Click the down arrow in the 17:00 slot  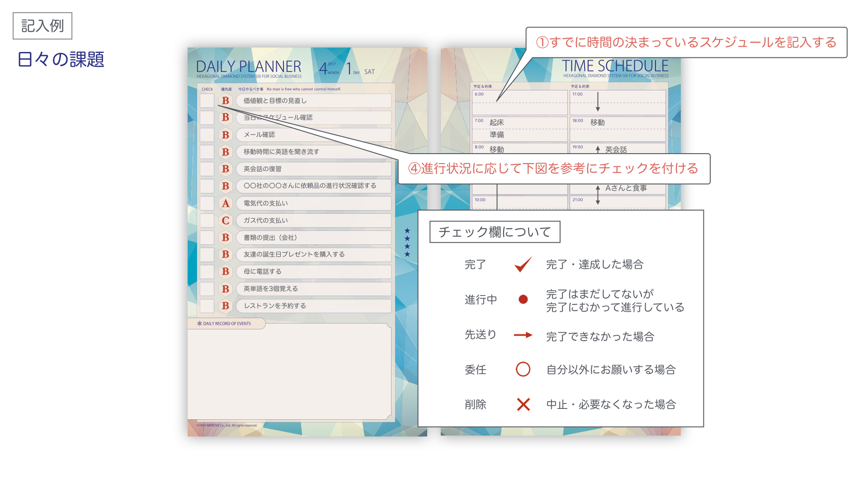coord(598,102)
